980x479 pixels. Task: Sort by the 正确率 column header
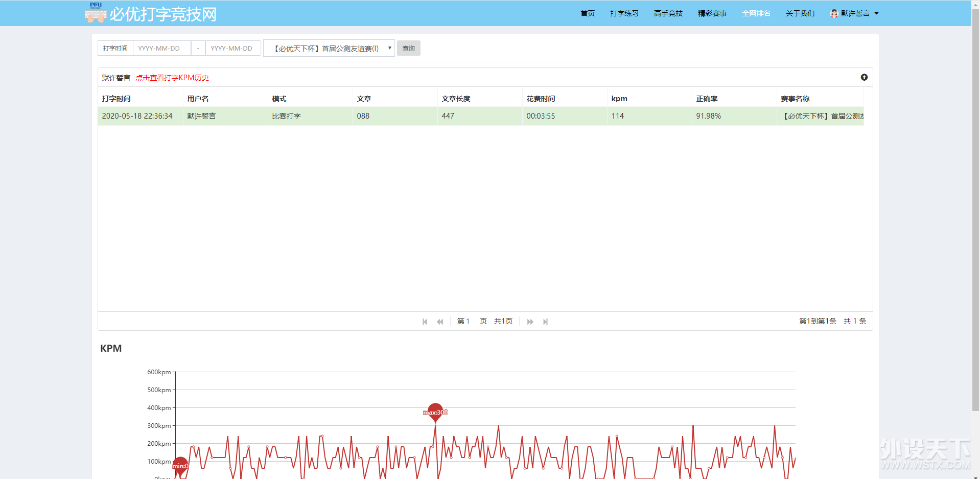[x=734, y=99]
